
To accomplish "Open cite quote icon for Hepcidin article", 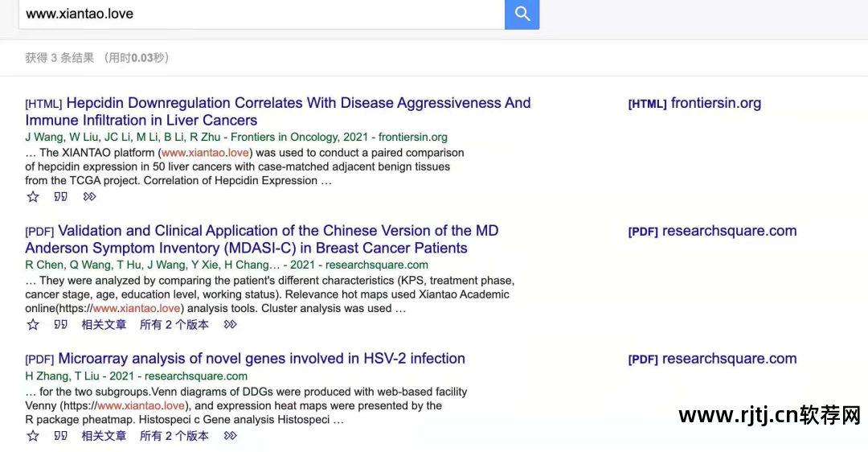I will [60, 197].
